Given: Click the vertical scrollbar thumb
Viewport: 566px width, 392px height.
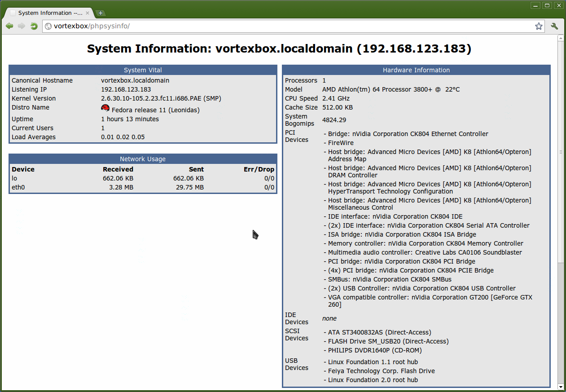Looking at the screenshot, I should 561,152.
